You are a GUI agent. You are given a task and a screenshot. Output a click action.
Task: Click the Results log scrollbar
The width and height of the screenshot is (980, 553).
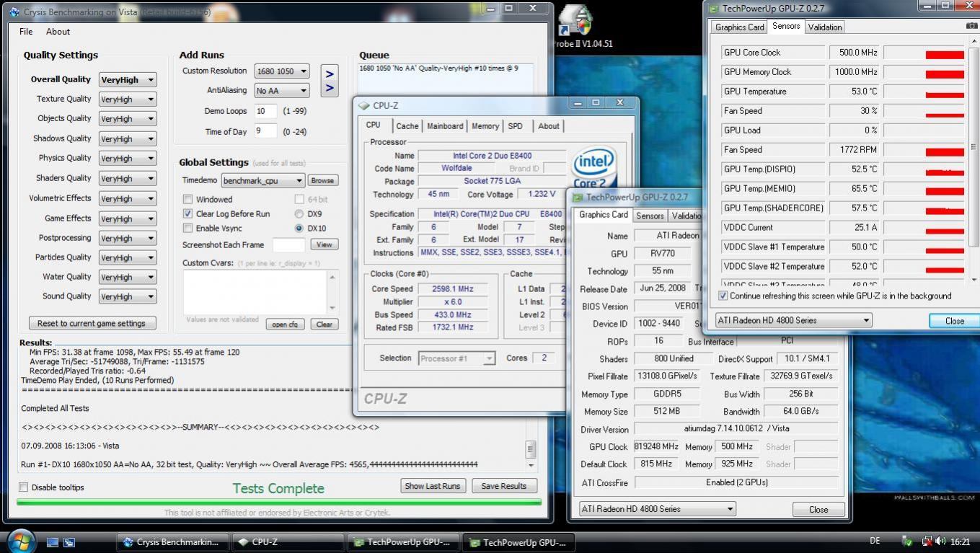coord(531,449)
